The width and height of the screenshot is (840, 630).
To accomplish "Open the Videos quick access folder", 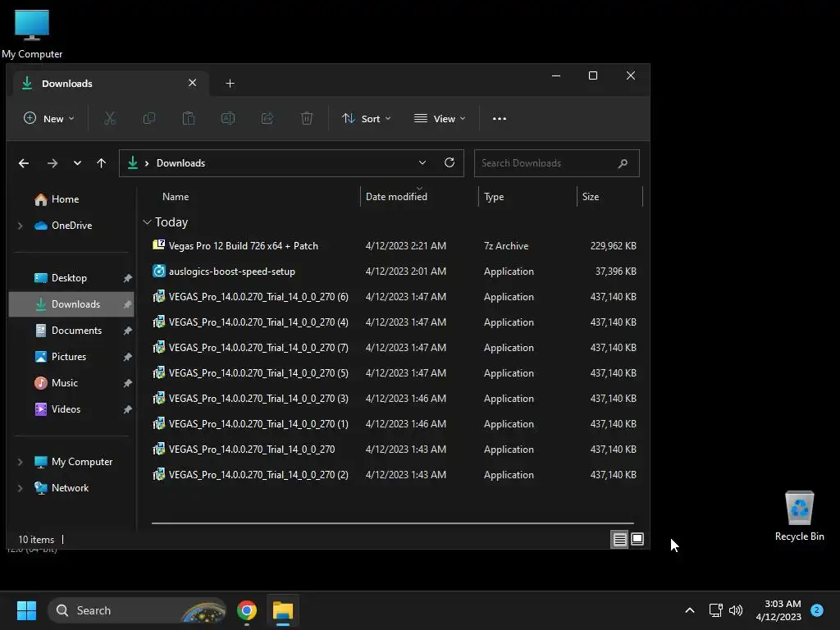I will coord(66,409).
